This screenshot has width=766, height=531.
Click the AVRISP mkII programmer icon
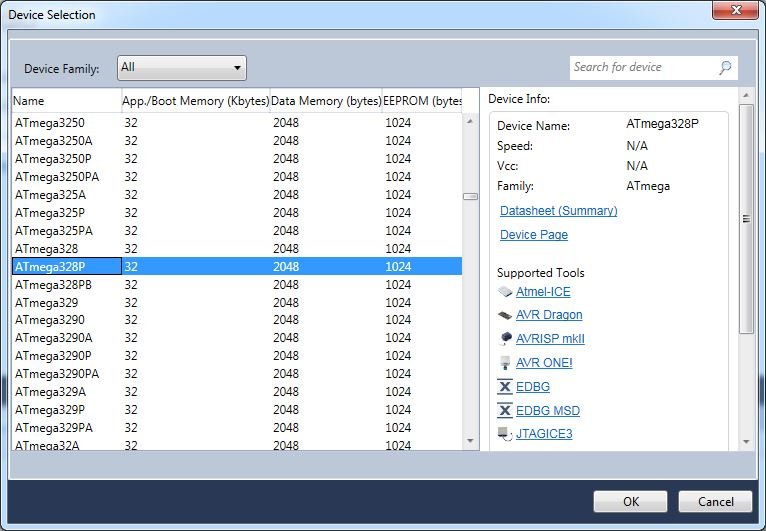click(x=505, y=339)
